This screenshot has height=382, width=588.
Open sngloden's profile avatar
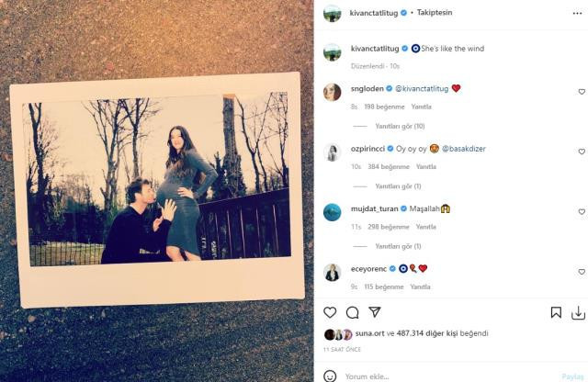click(332, 90)
